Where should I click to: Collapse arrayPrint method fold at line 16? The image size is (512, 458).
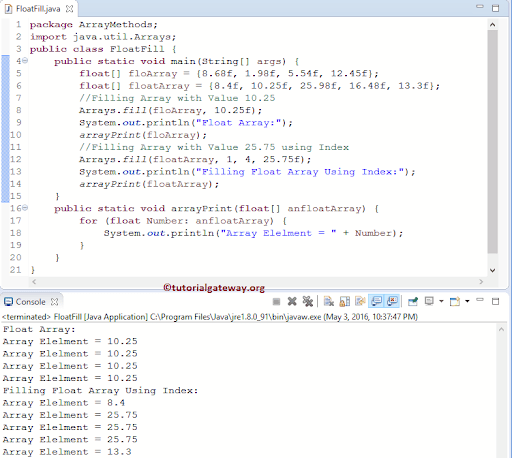[25, 208]
